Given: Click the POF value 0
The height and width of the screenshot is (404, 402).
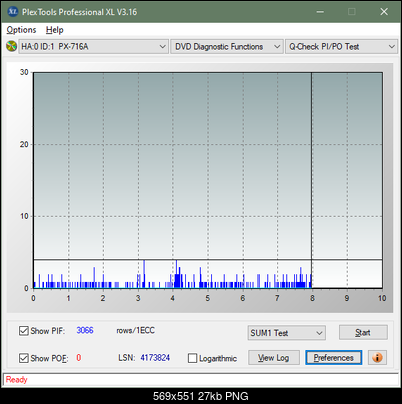Looking at the screenshot, I should 79,358.
